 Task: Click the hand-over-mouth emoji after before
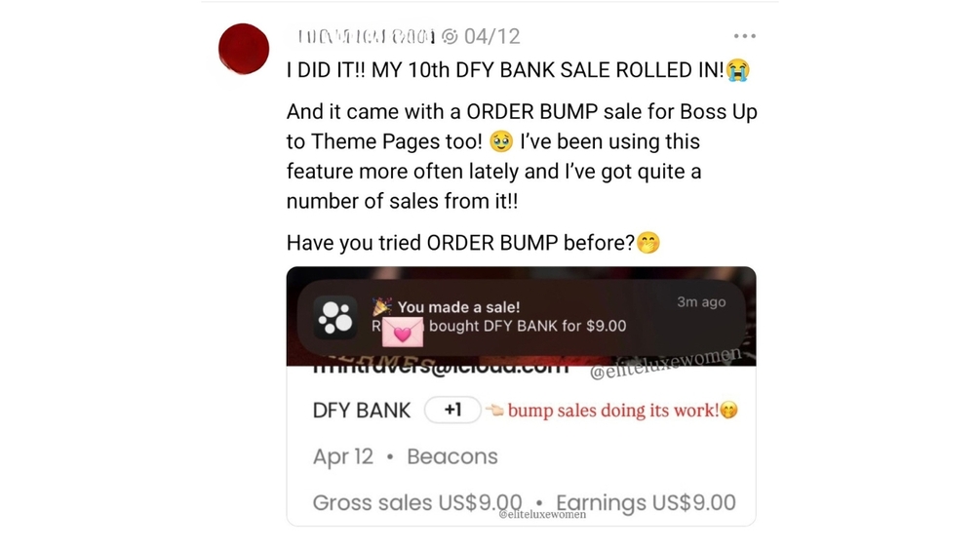[648, 243]
